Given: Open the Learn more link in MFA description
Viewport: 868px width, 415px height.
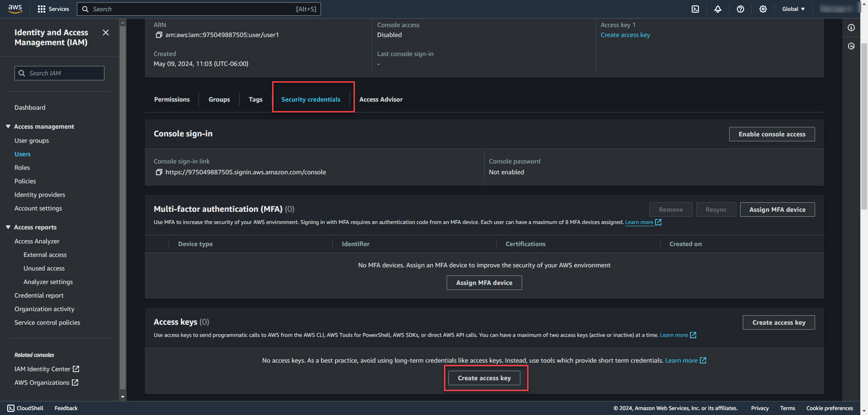Looking at the screenshot, I should point(639,222).
